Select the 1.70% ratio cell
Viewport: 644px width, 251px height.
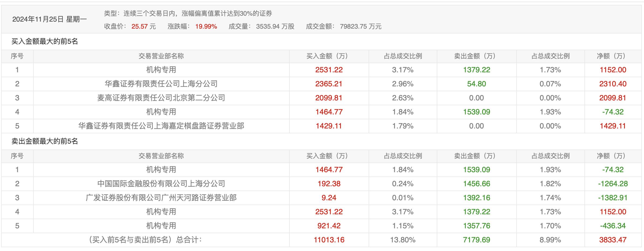(550, 226)
